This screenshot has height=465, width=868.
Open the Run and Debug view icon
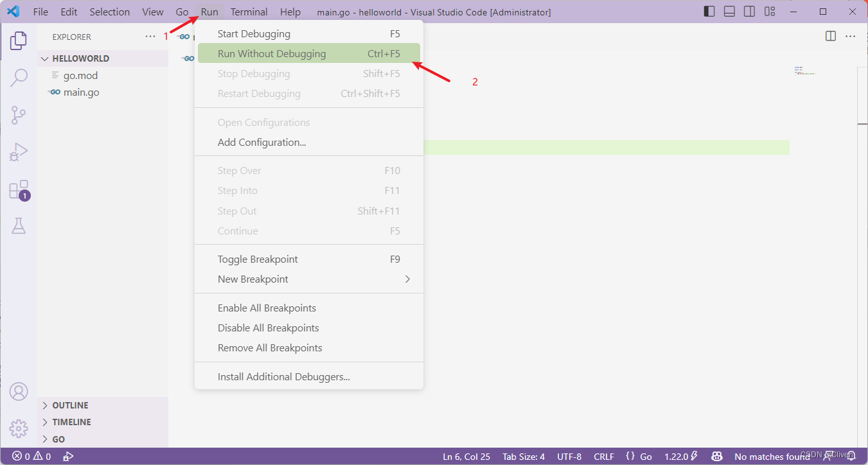(19, 152)
